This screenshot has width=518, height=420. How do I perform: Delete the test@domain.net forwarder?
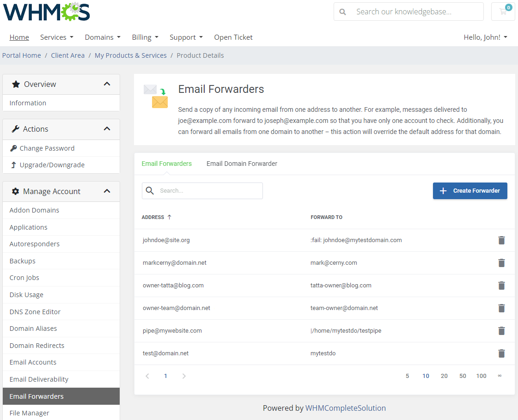[x=501, y=353]
